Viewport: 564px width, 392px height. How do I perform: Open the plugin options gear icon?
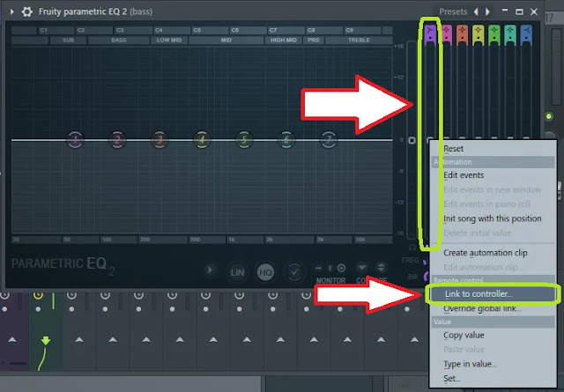coord(27,11)
